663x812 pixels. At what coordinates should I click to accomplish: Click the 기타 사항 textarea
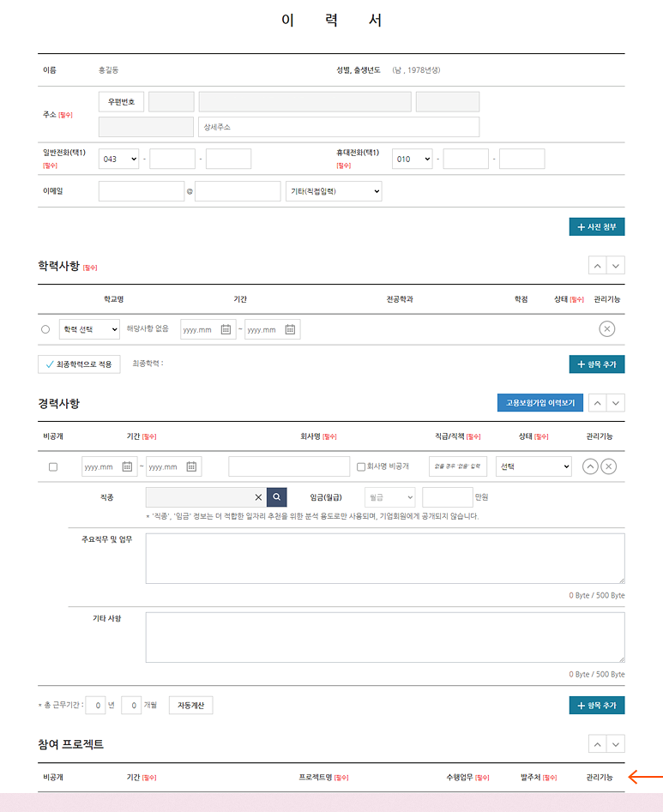tap(385, 637)
